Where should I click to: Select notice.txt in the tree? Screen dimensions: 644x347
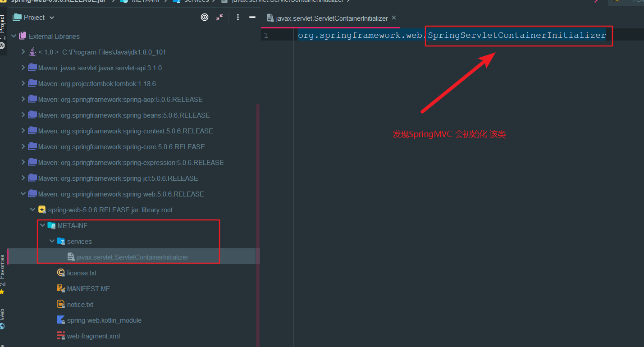pos(80,305)
